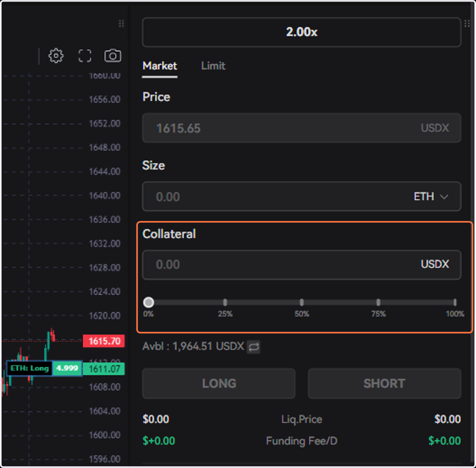Click the red 1615.70 current price label
The width and height of the screenshot is (476, 468).
coord(104,341)
